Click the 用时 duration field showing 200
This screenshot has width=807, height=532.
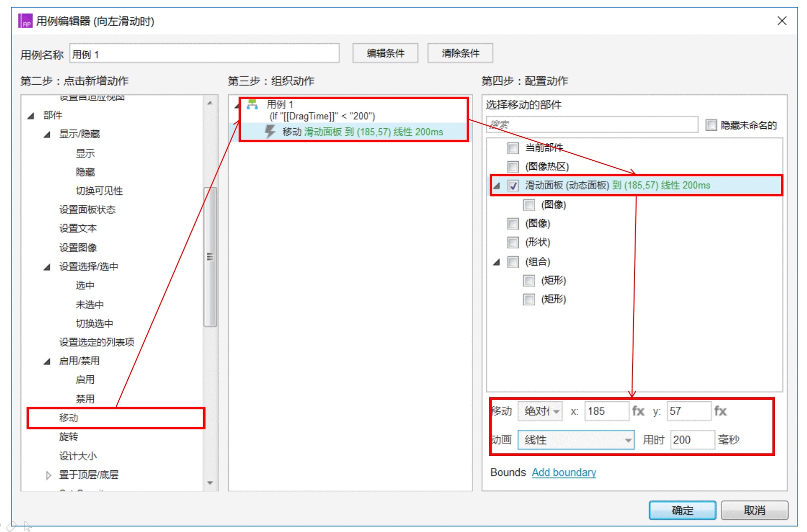point(692,440)
